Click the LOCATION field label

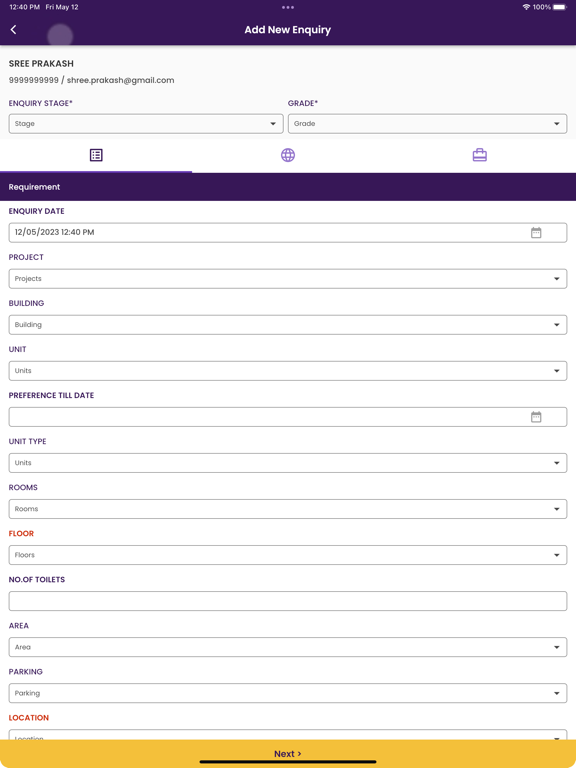point(29,718)
